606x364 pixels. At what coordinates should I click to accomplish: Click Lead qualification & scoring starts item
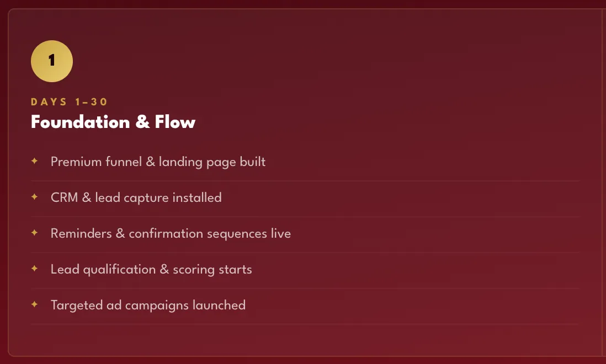(151, 270)
